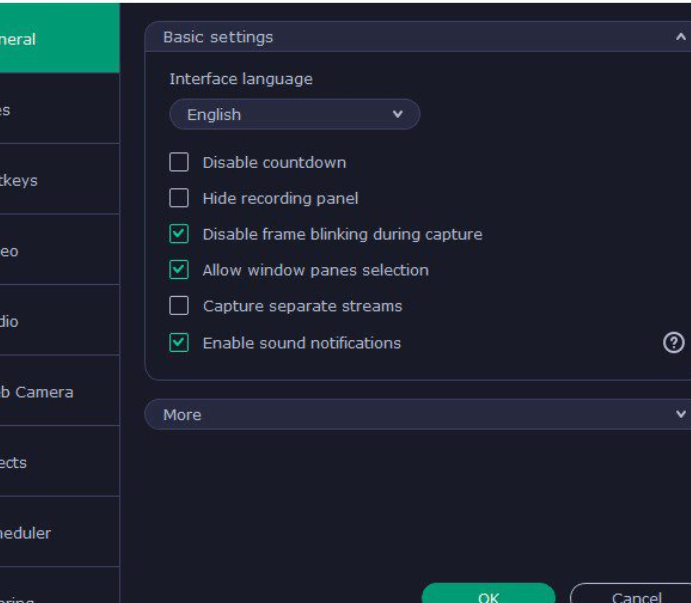Check the Hide recording panel option
The width and height of the screenshot is (691, 603).
coord(179,198)
